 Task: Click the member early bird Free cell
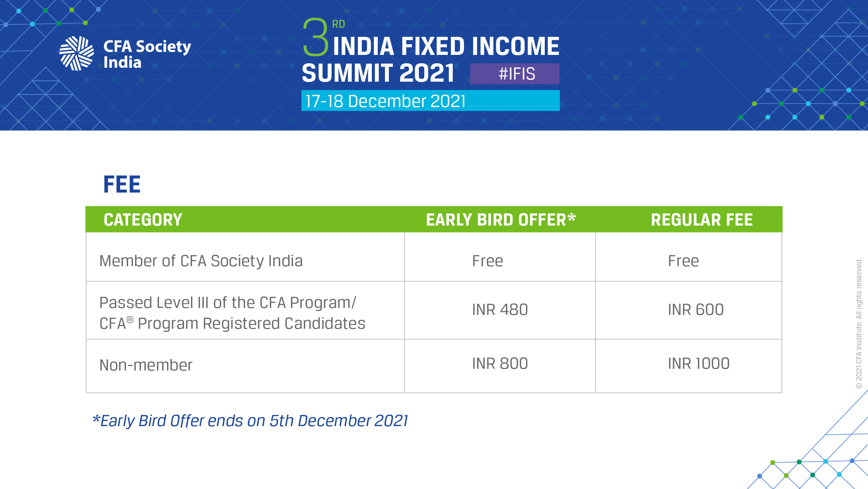tap(487, 261)
